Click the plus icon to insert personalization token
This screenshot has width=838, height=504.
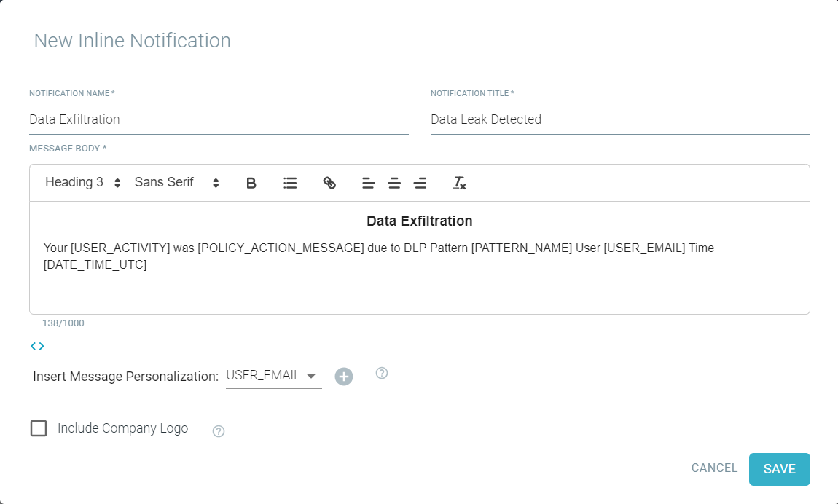343,376
